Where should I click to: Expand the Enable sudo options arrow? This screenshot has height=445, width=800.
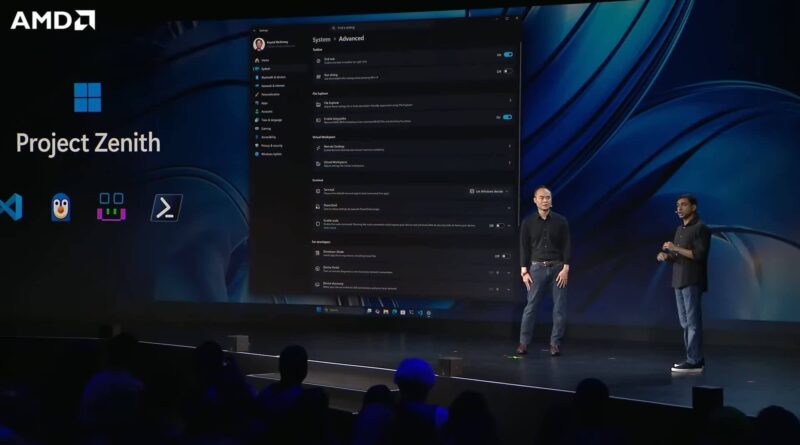click(x=509, y=226)
